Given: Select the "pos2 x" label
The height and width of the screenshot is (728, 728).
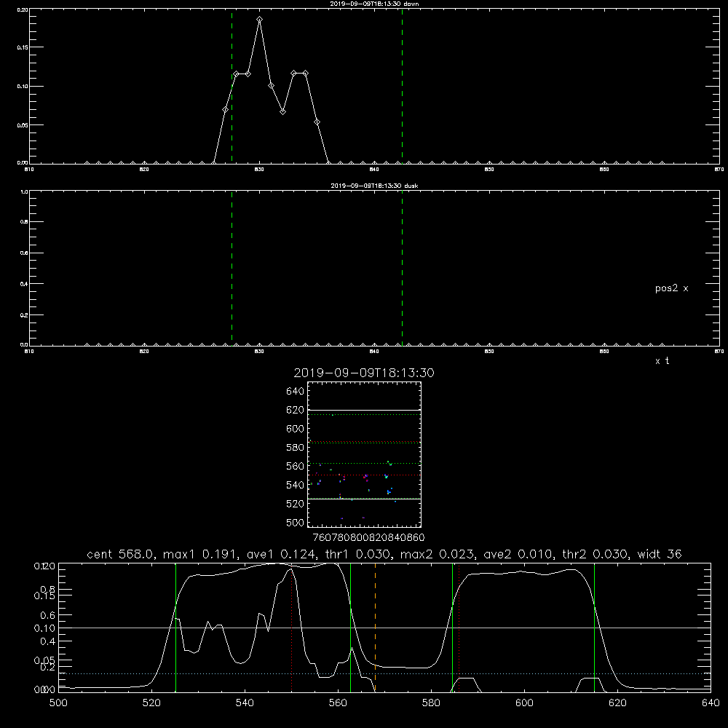Looking at the screenshot, I should pos(671,288).
